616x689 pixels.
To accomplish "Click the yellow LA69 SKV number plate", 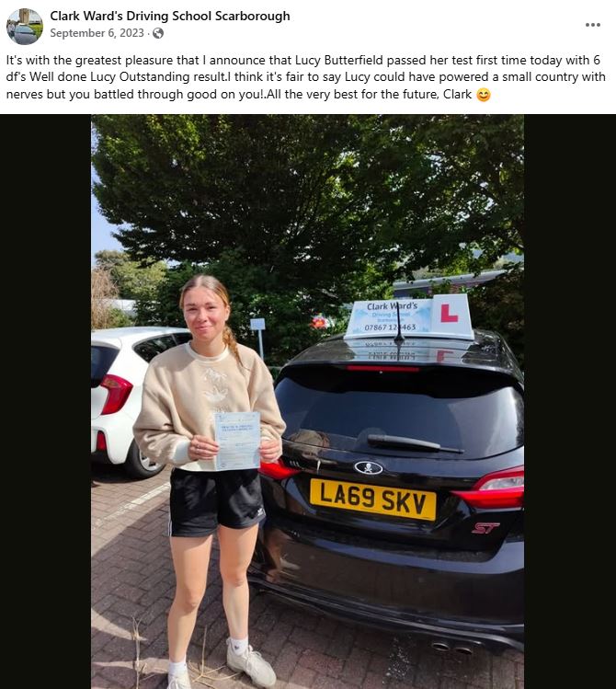I will click(372, 500).
